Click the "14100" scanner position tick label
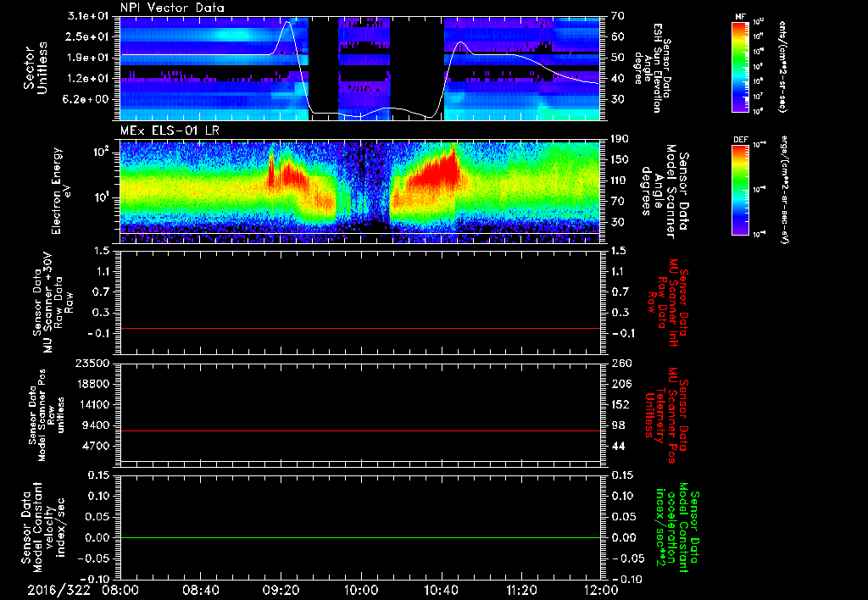 93,404
